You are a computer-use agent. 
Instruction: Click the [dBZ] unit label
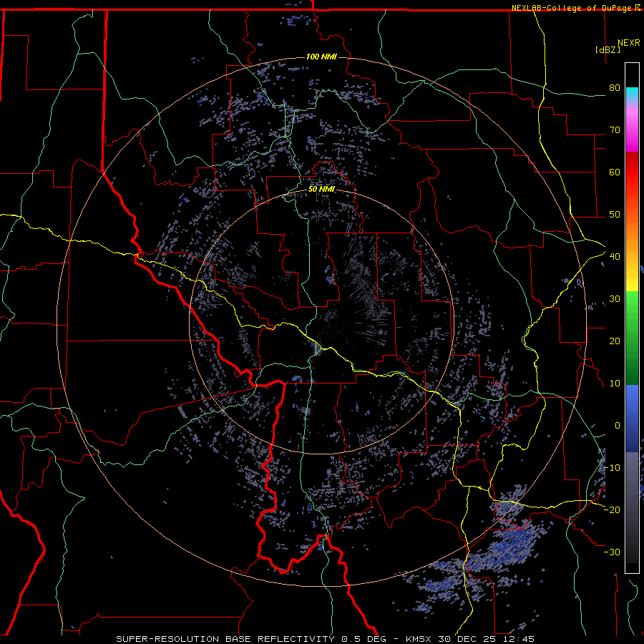pyautogui.click(x=608, y=49)
